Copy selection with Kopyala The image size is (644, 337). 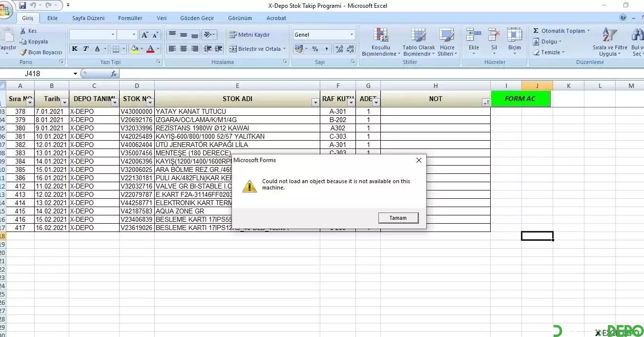point(34,42)
